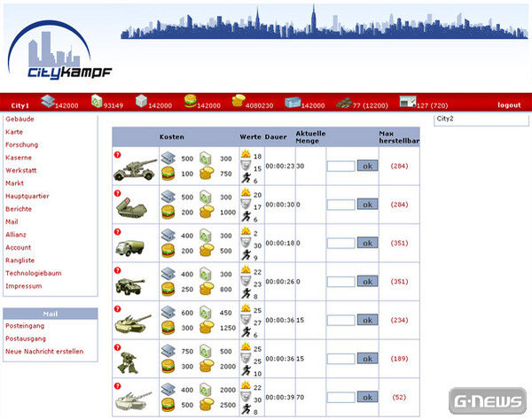Click ok button in the supply truck row
This screenshot has width=532, height=419.
pos(367,243)
